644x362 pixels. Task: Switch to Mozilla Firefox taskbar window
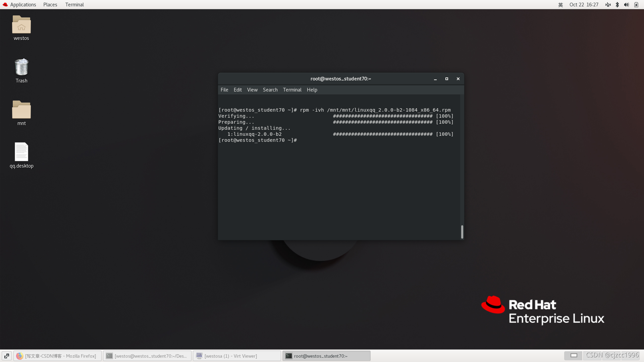click(57, 356)
